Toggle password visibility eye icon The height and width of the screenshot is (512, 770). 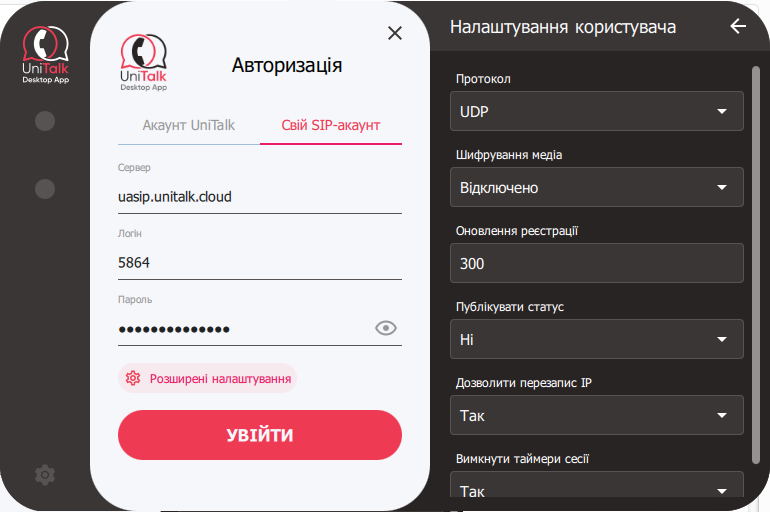tap(386, 328)
